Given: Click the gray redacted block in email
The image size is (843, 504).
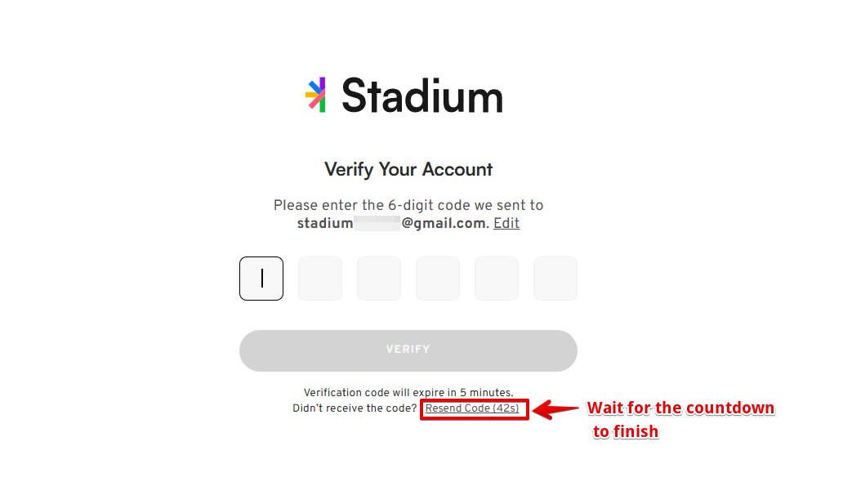Looking at the screenshot, I should point(377,223).
